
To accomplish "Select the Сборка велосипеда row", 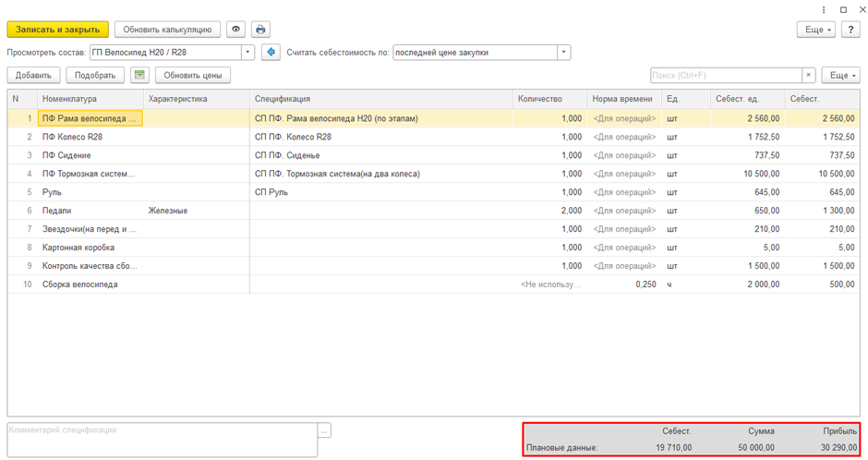I will point(433,284).
